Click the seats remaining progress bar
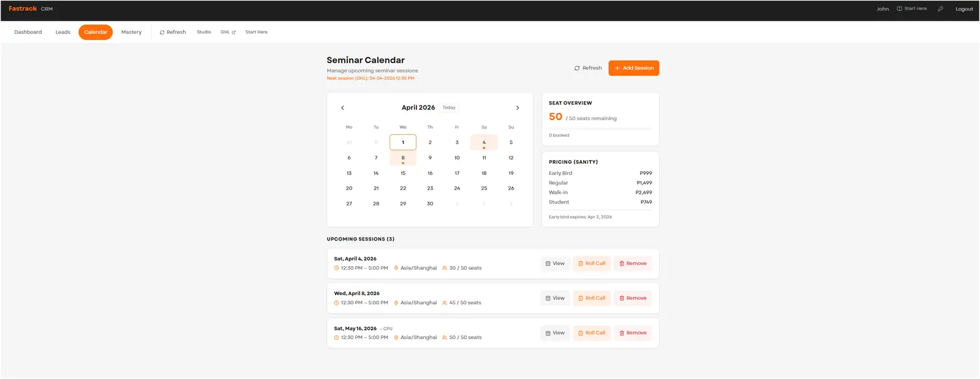 (x=600, y=129)
